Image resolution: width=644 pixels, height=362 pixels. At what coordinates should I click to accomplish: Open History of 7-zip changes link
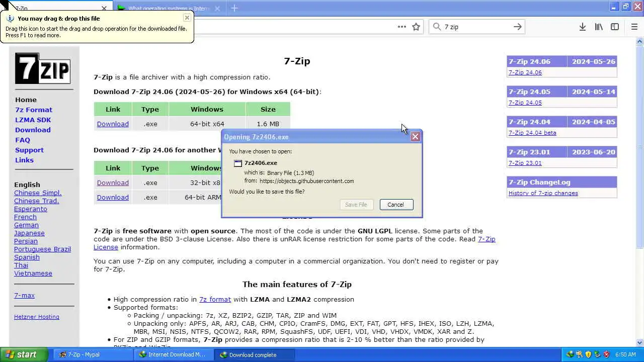pyautogui.click(x=543, y=193)
